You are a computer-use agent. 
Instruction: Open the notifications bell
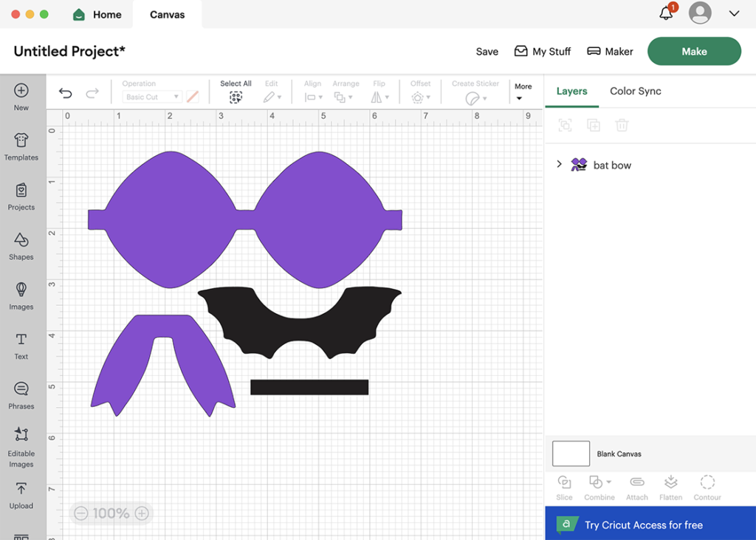667,13
